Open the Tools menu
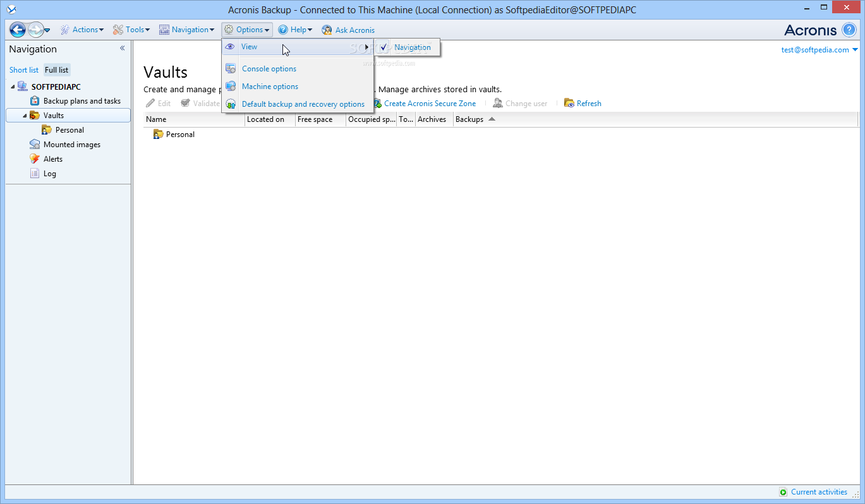This screenshot has width=865, height=504. tap(131, 30)
